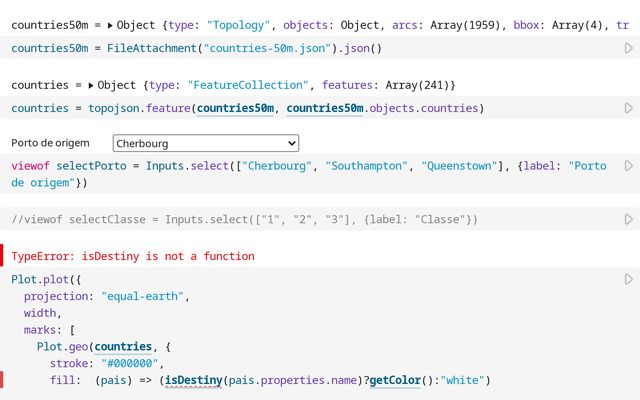Open the Porto de origem dropdown

tap(205, 143)
